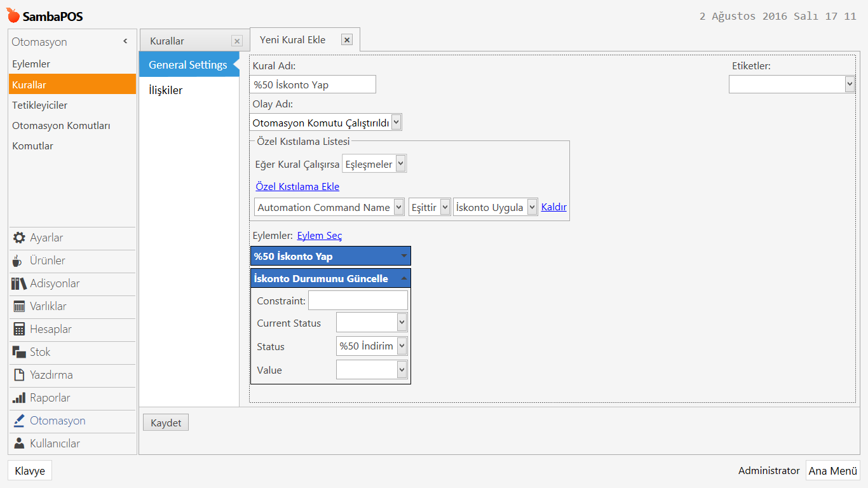Click the Eylem Seç link
This screenshot has height=488, width=868.
pos(320,236)
